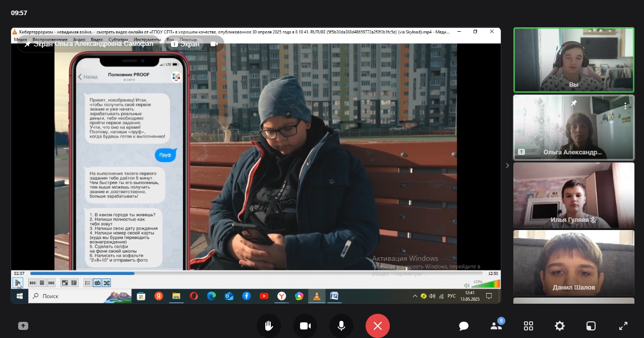
Task: Open VLC Видео menu
Action: pyautogui.click(x=97, y=39)
